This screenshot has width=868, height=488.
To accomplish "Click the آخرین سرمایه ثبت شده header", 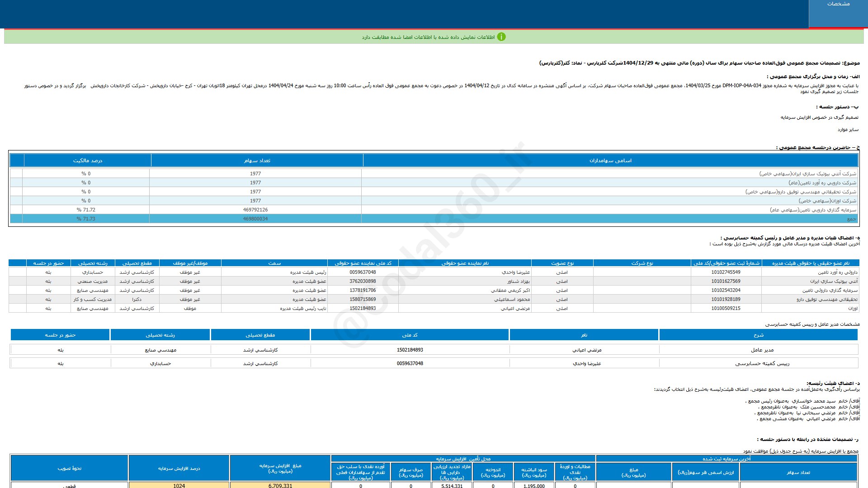I will [726, 459].
